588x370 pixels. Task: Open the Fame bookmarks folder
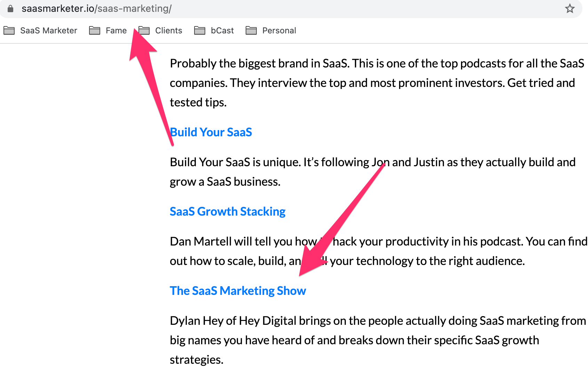108,31
